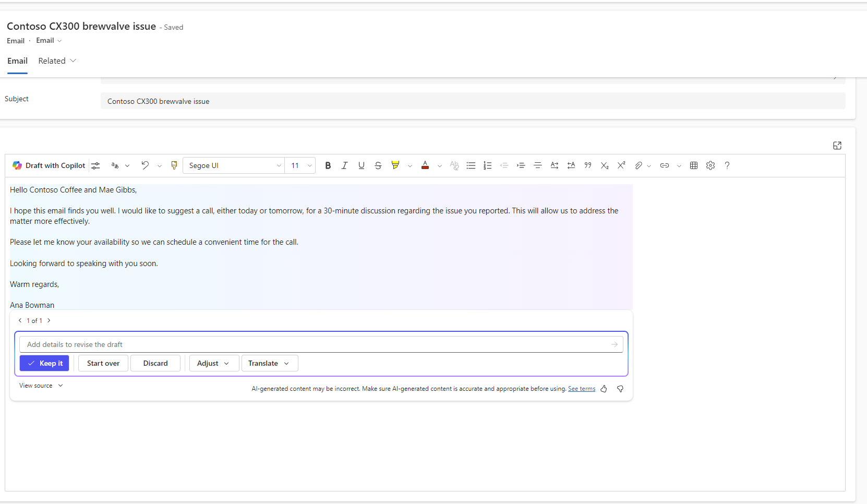Expand the attachment dropdown arrow

[649, 166]
